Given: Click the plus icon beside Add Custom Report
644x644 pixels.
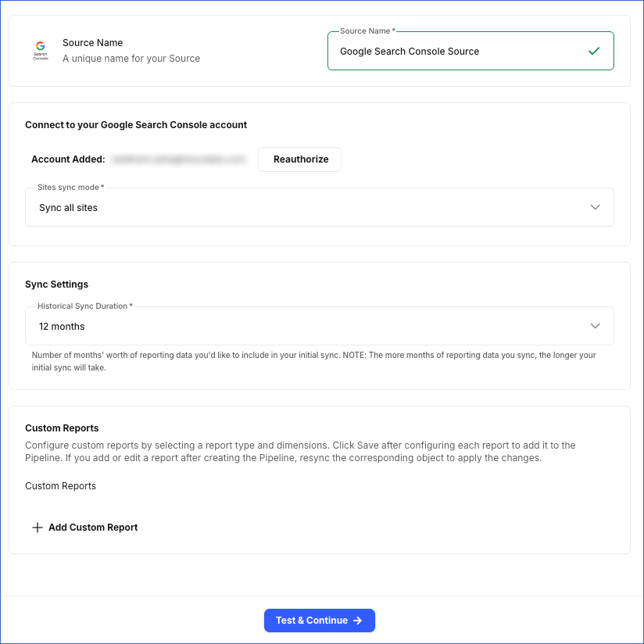Looking at the screenshot, I should [x=38, y=528].
